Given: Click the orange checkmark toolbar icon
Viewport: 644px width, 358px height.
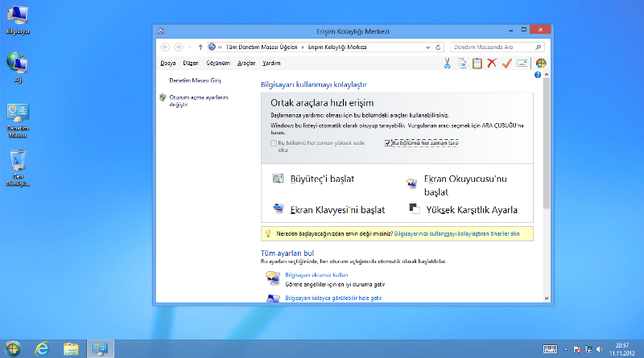Looking at the screenshot, I should pyautogui.click(x=507, y=64).
